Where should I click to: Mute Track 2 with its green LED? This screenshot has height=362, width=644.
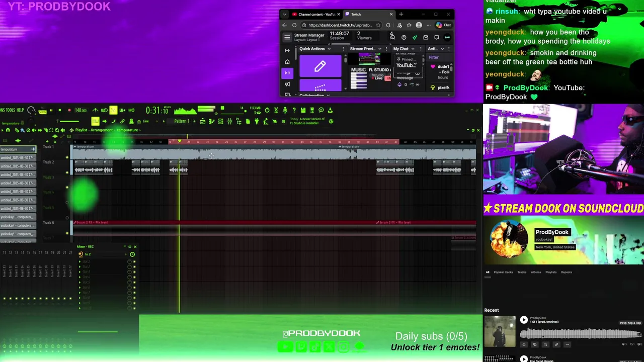tap(67, 172)
